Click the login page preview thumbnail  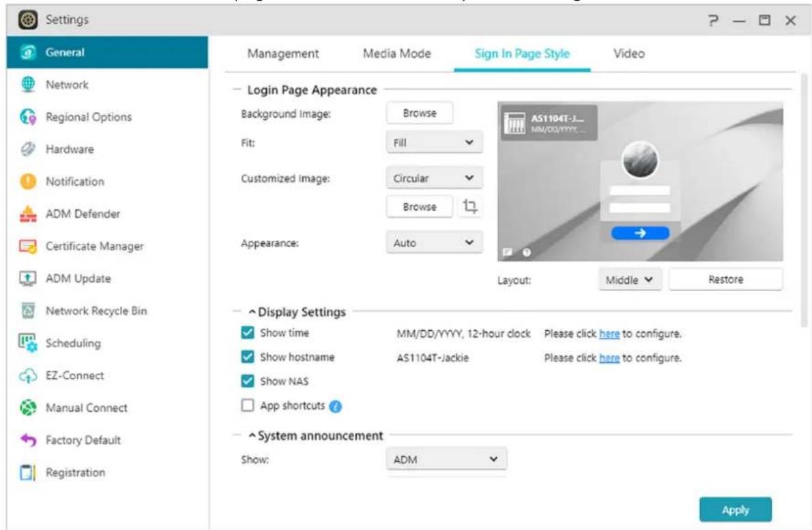pos(640,182)
